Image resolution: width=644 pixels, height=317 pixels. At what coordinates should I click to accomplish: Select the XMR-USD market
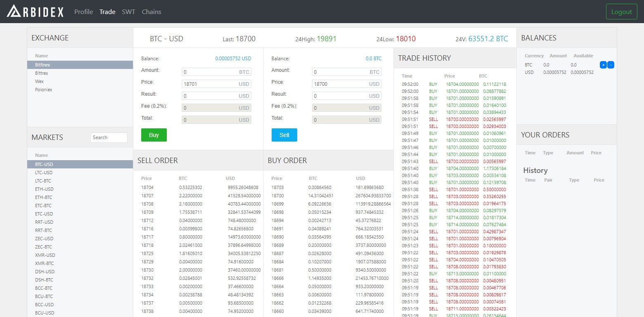tap(80, 255)
